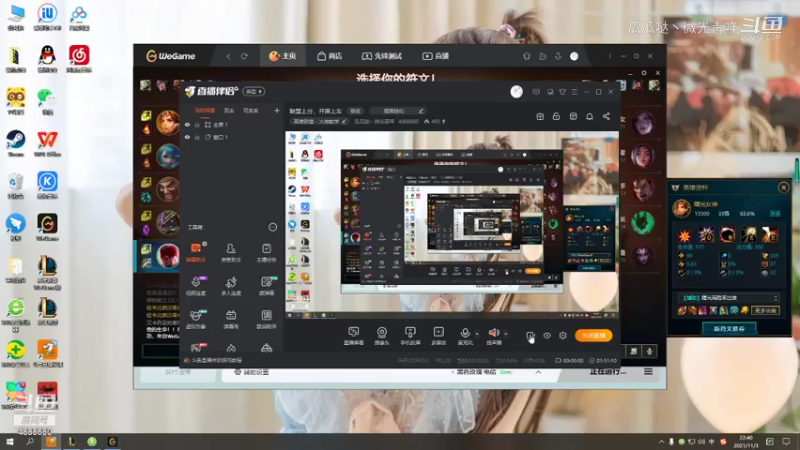Toggle the padlock icon in stream header
Screen dimensions: 800x450
point(556,116)
